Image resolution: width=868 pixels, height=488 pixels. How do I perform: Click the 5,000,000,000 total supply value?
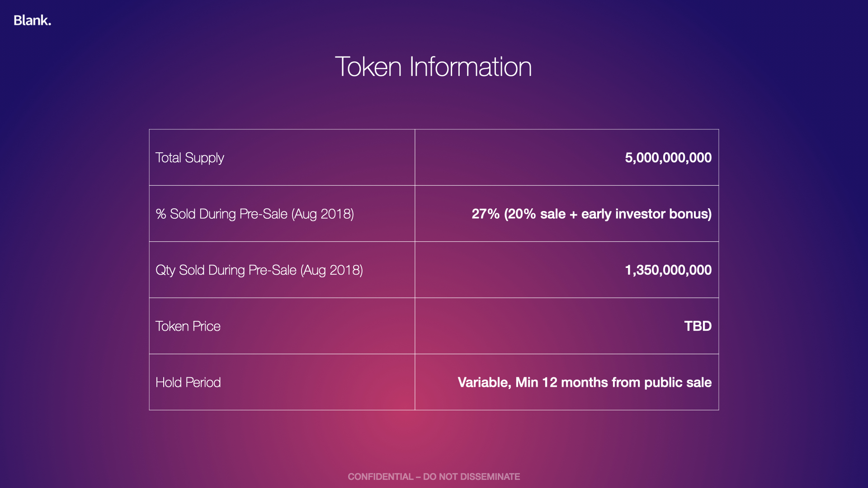coord(668,158)
